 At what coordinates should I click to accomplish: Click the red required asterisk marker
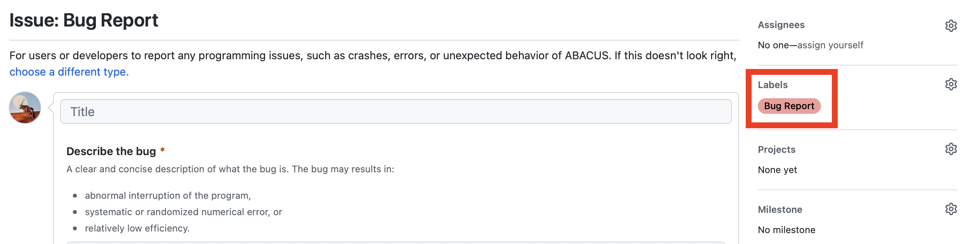coord(163,150)
